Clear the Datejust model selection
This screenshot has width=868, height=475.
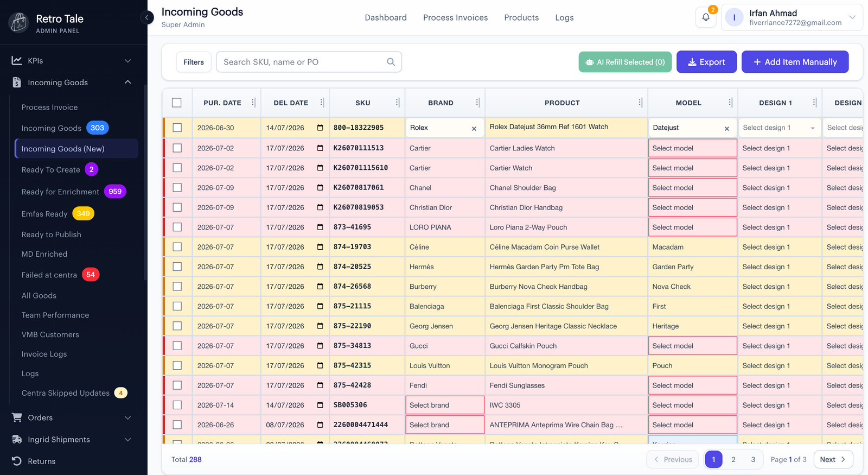pos(727,129)
